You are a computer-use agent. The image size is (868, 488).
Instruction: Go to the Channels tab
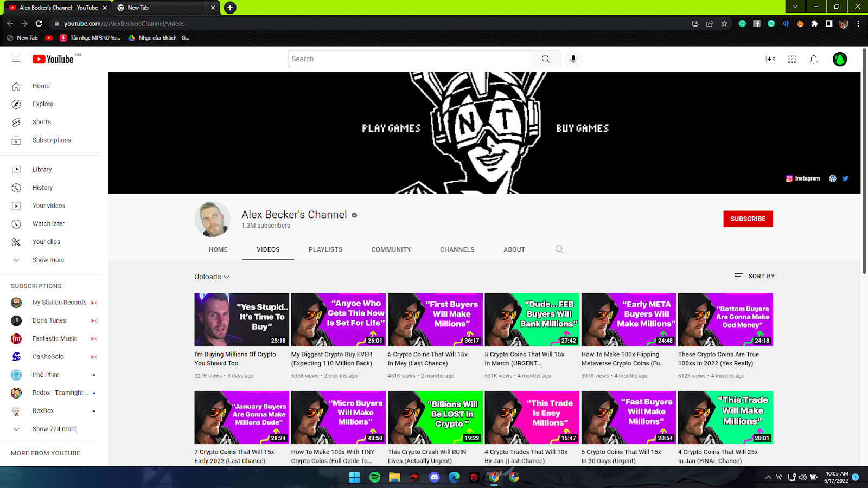tap(457, 249)
